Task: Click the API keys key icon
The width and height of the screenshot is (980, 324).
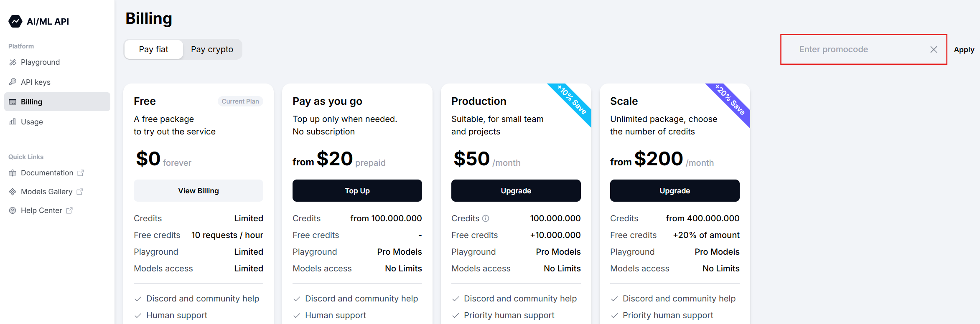Action: point(13,82)
